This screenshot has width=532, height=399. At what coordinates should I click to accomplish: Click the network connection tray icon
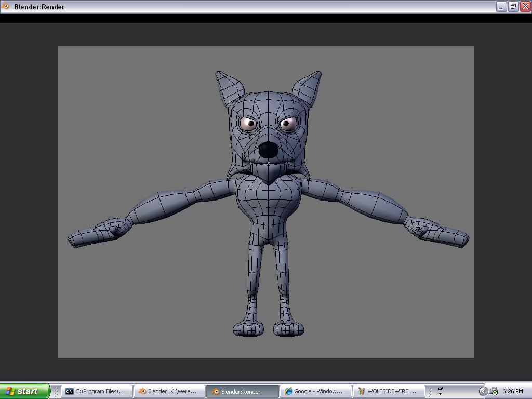coord(494,392)
